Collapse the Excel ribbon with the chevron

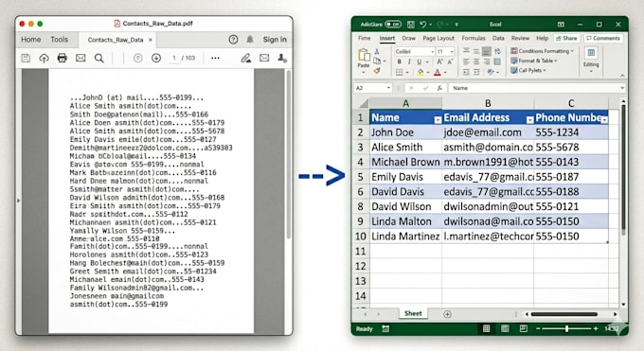pos(622,76)
